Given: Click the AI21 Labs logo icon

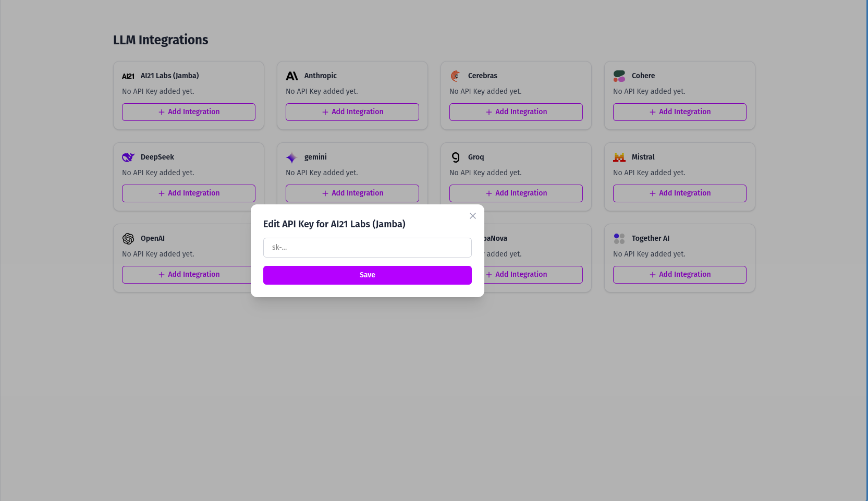Looking at the screenshot, I should pyautogui.click(x=128, y=76).
